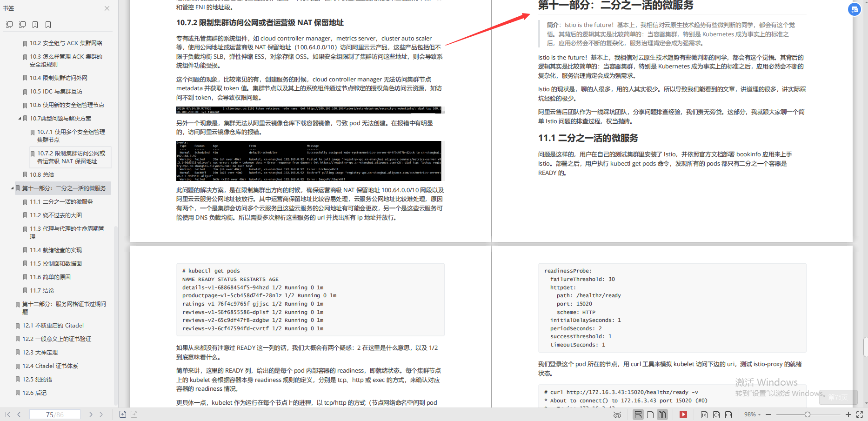This screenshot has height=421, width=868.
Task: Go to the next page
Action: click(91, 414)
